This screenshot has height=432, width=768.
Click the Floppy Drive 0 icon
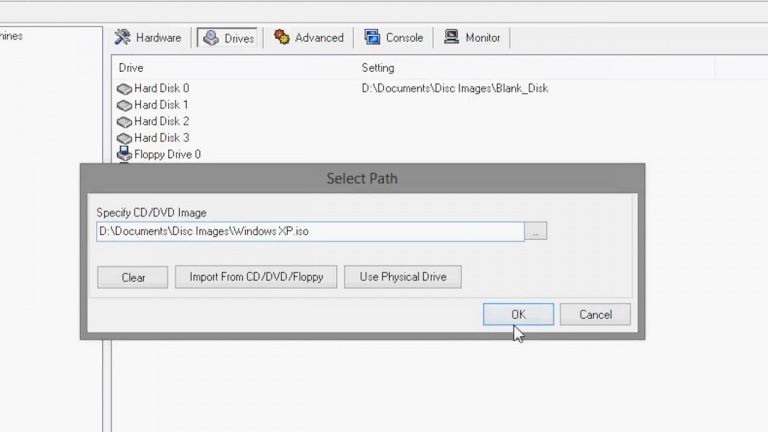coord(124,154)
